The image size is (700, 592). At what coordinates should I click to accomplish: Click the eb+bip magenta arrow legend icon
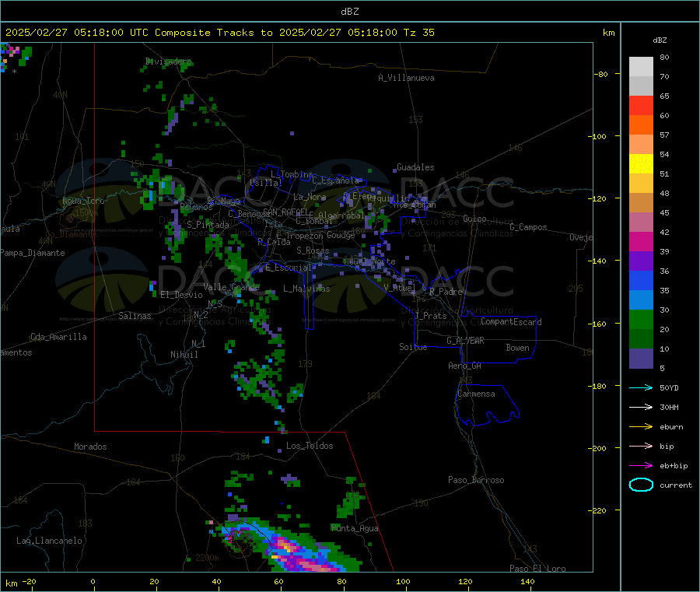(641, 465)
